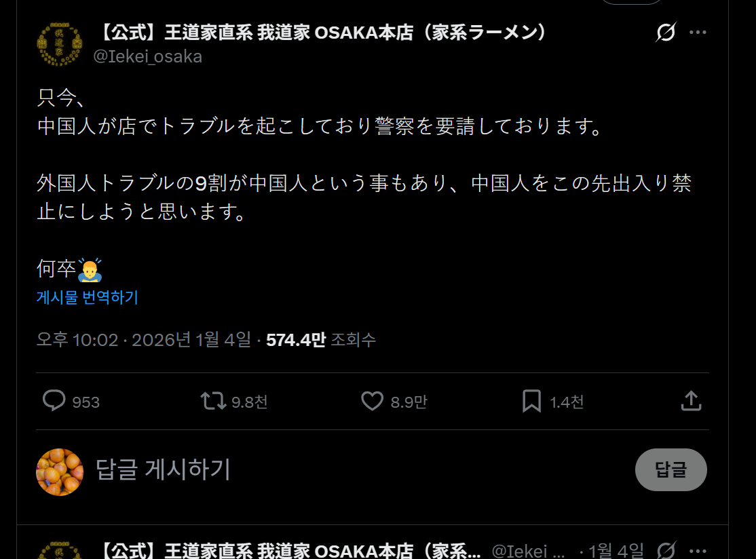Viewport: 756px width, 559px height.
Task: Click 게시물 번역하기 translate link
Action: [x=88, y=297]
